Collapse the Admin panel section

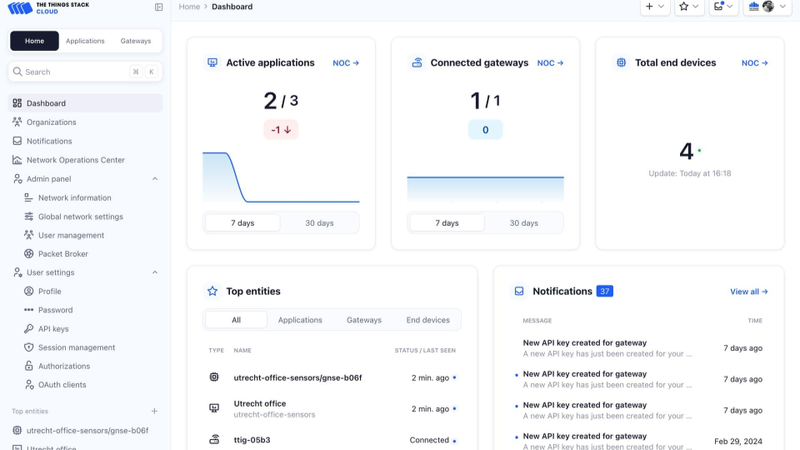(x=155, y=179)
